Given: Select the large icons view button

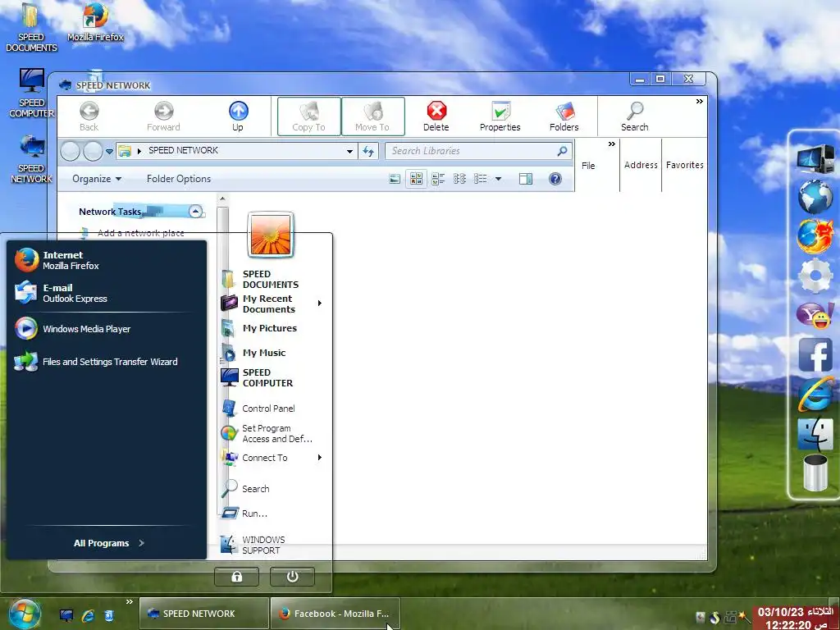Looking at the screenshot, I should pyautogui.click(x=416, y=179).
